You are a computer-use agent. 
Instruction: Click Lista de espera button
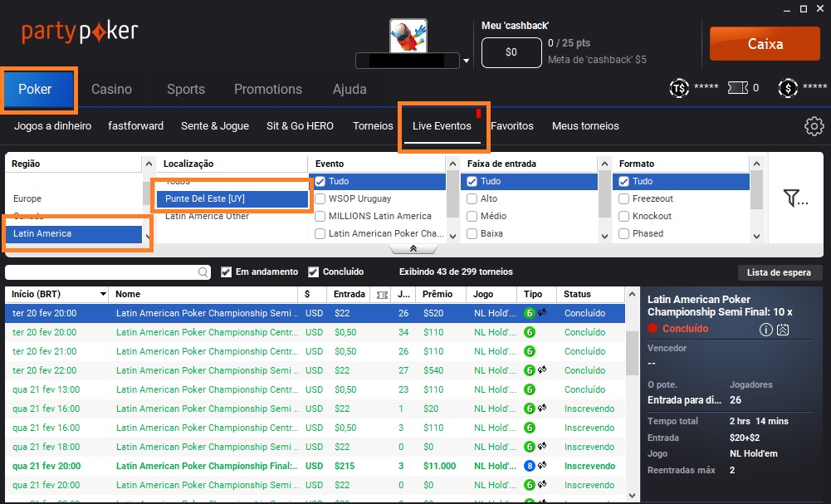(779, 272)
